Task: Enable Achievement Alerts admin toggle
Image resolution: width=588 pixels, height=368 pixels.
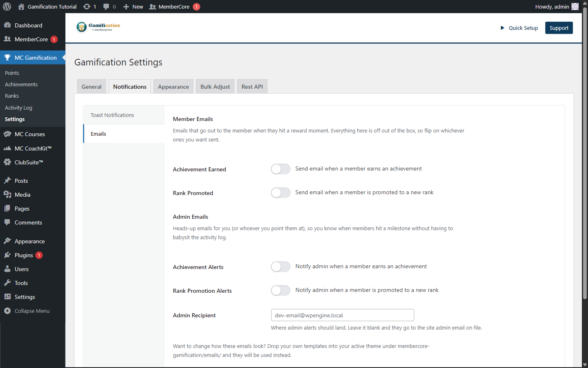Action: [281, 267]
